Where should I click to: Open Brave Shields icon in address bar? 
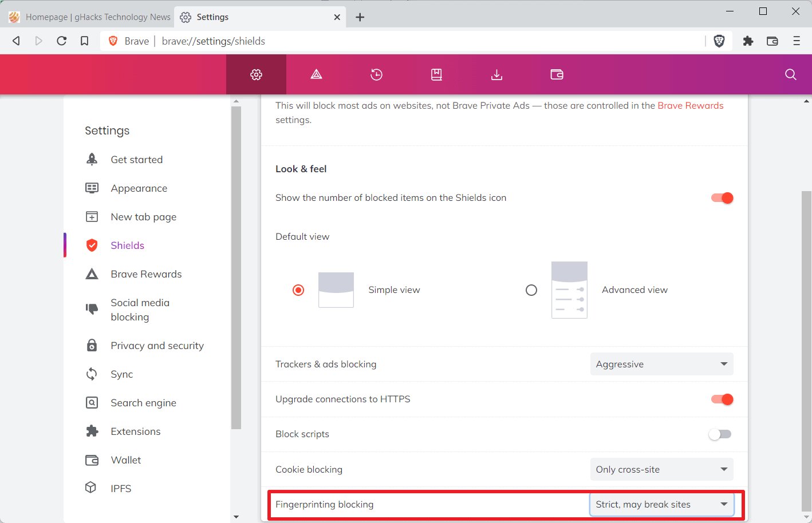pos(719,41)
